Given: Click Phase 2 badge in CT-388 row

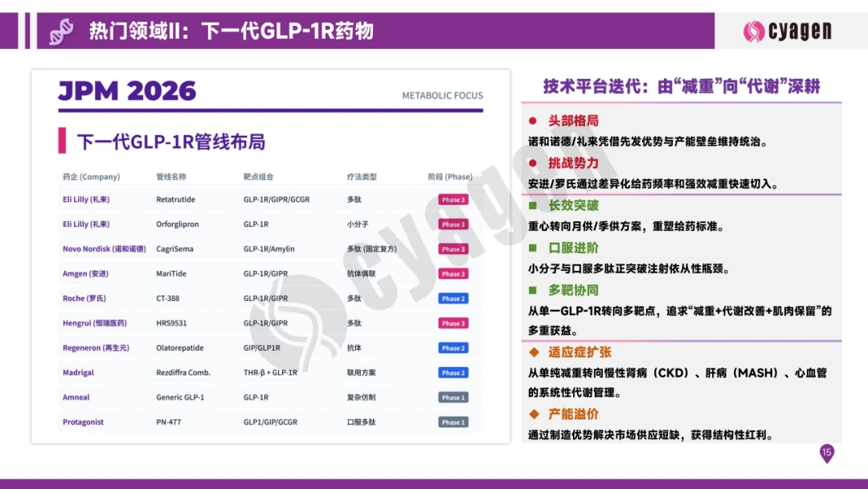Looking at the screenshot, I should click(452, 298).
